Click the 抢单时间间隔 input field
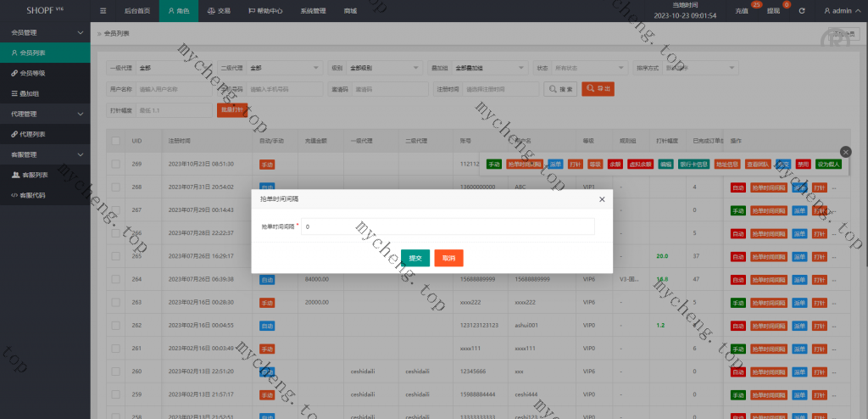The height and width of the screenshot is (419, 868). pos(448,226)
